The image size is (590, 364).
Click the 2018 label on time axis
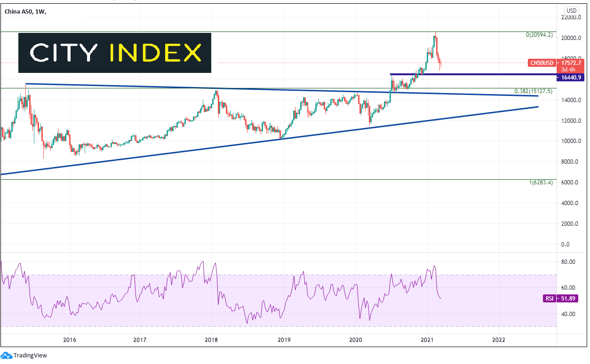point(212,340)
